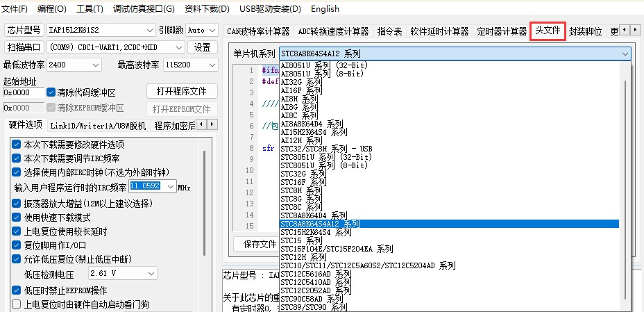644x312 pixels.
Task: Toggle 复位脚用作I/O口 checkbox
Action: pos(16,245)
